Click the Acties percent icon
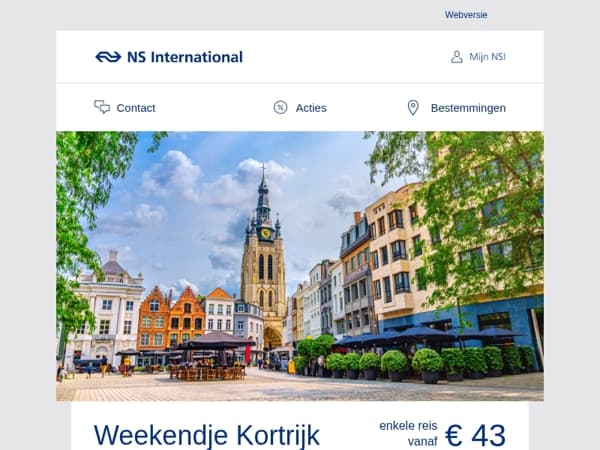Screen dimensions: 600x450 click(280, 108)
